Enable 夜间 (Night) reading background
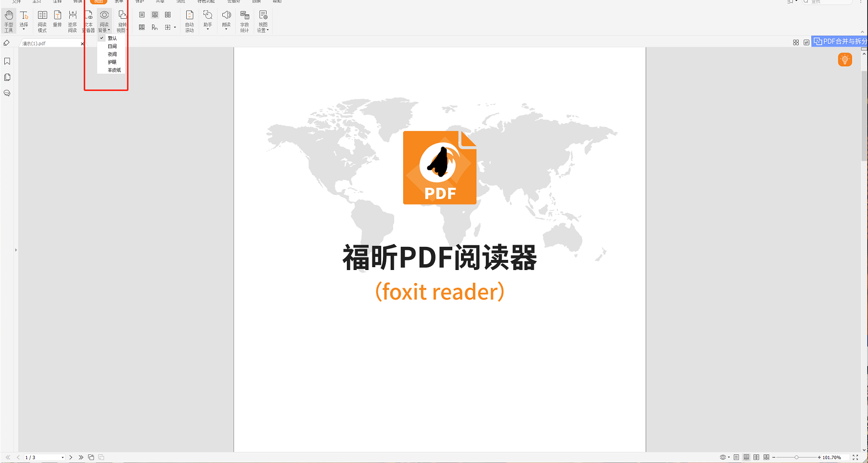 (112, 54)
